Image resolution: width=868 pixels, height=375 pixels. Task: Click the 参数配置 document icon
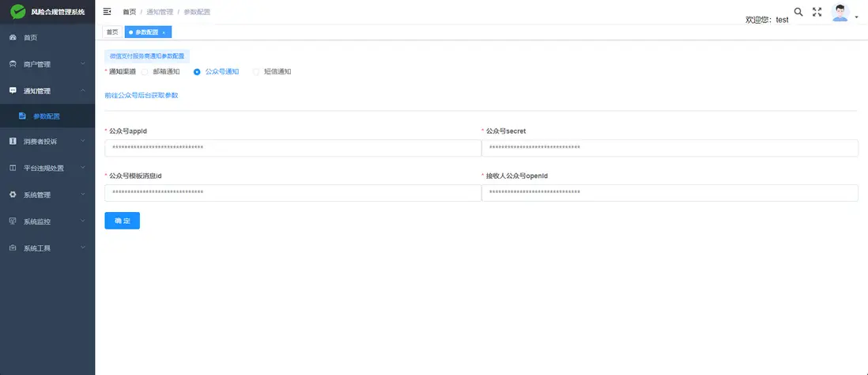coord(22,116)
